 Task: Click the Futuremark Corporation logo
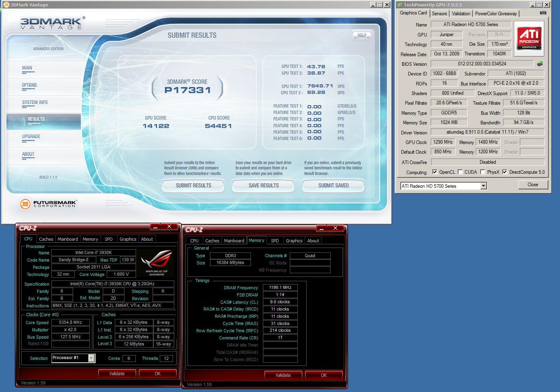(48, 204)
